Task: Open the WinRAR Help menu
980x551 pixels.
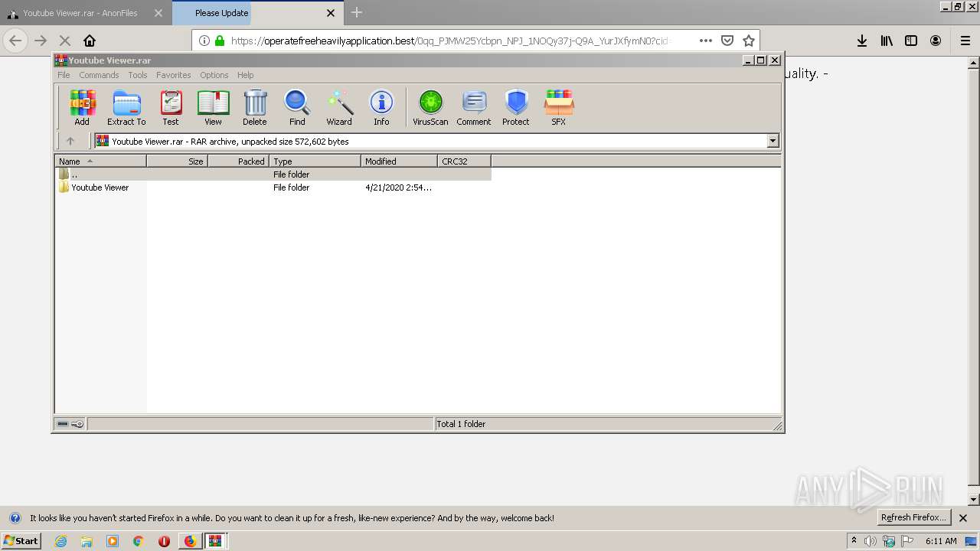Action: (x=245, y=75)
